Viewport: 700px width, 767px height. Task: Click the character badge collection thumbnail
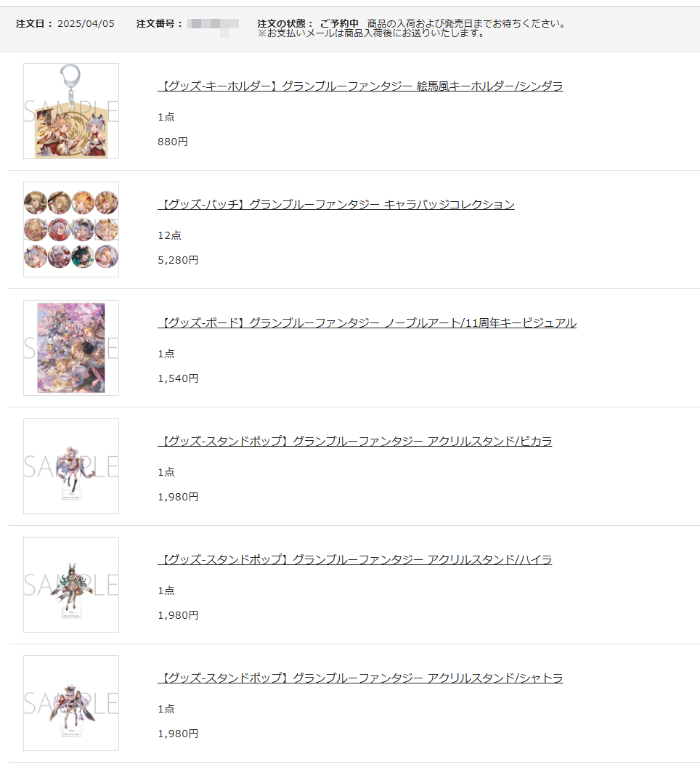click(x=71, y=230)
